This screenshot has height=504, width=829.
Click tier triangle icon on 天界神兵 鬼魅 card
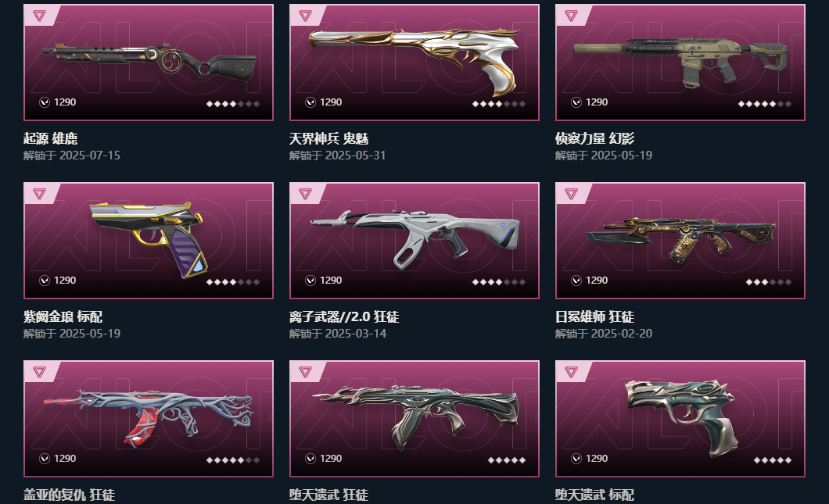pyautogui.click(x=305, y=16)
